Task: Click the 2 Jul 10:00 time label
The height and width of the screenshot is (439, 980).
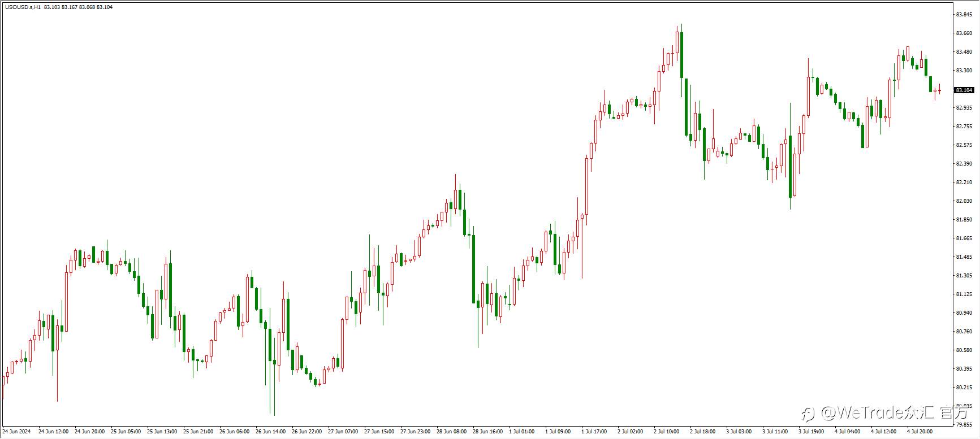Action: (667, 432)
